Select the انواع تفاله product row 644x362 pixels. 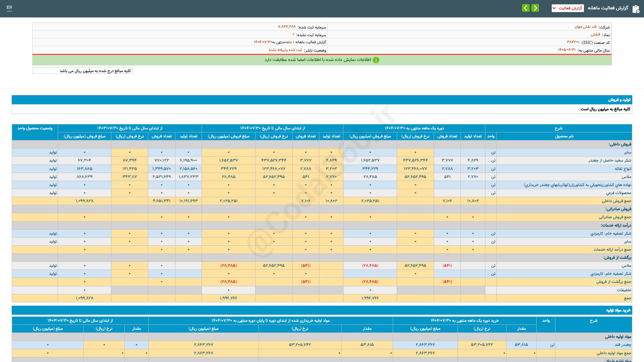click(x=623, y=169)
